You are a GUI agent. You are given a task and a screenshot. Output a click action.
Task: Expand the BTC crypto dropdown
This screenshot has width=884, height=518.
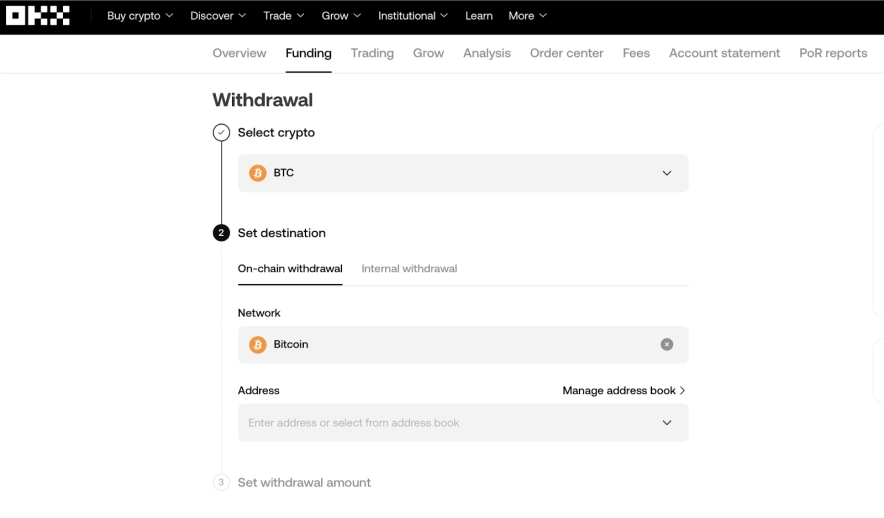pos(667,173)
